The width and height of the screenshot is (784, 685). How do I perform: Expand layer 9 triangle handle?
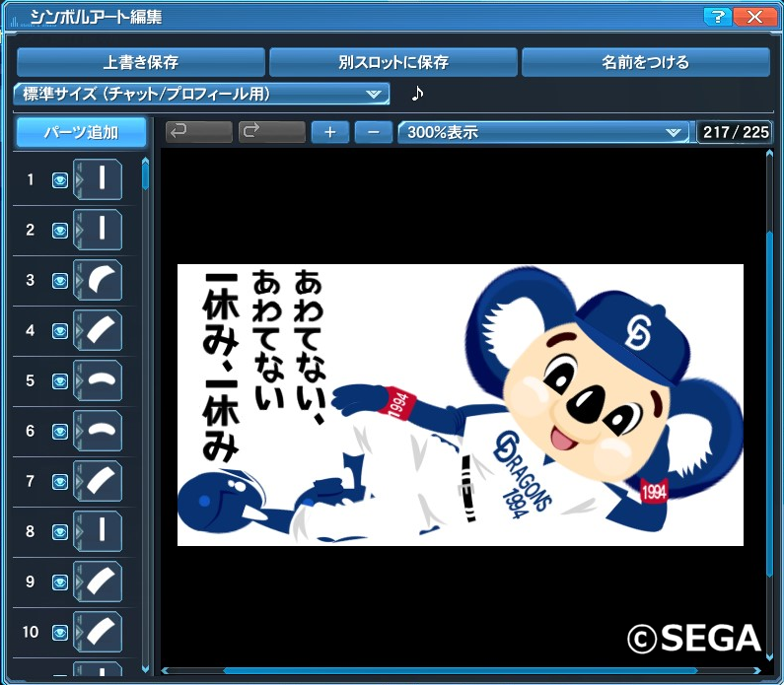coord(78,582)
